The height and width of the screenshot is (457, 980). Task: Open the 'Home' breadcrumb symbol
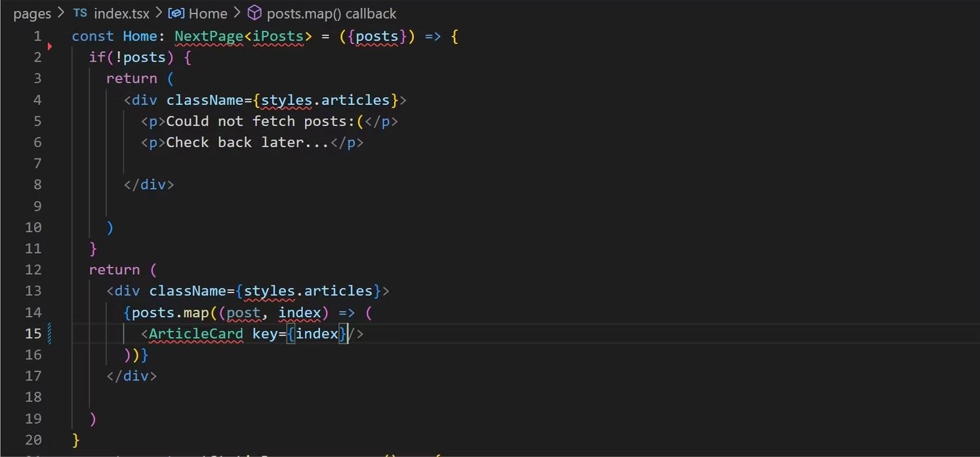pos(208,13)
